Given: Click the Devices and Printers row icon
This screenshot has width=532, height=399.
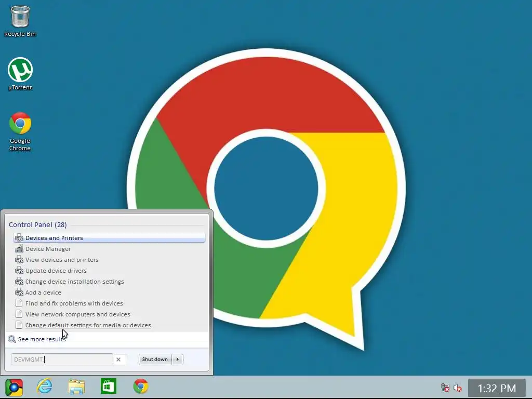Looking at the screenshot, I should [19, 238].
